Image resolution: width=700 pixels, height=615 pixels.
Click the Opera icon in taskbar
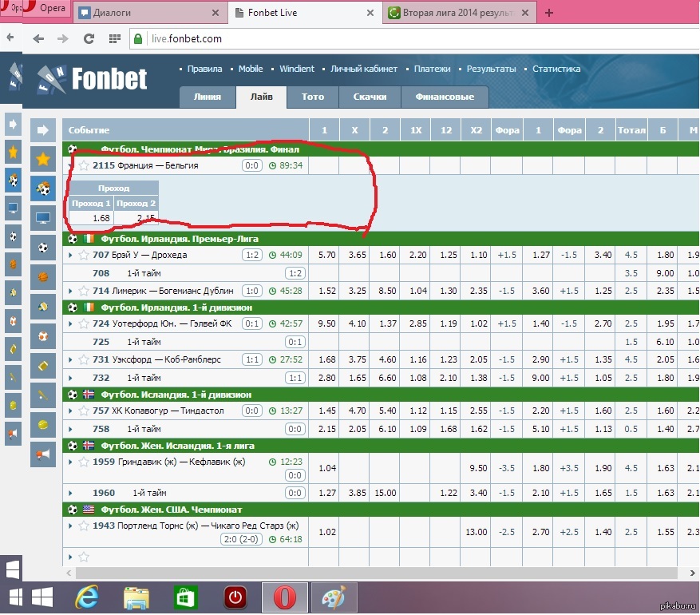pos(285,597)
